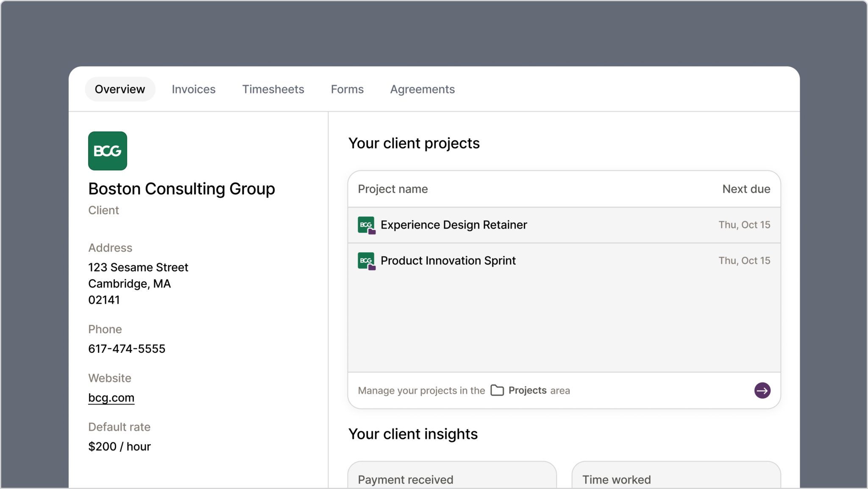Screen dimensions: 868x489
Task: Click the 02141 zip code
Action: coord(104,300)
